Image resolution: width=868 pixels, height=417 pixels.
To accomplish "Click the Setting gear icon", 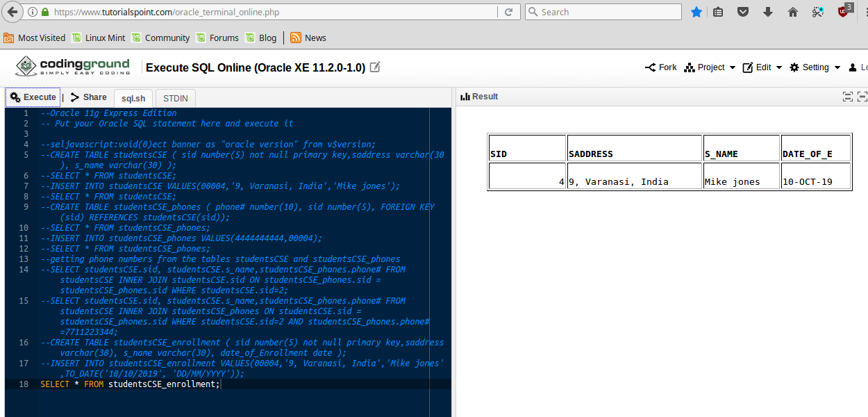I will click(793, 67).
